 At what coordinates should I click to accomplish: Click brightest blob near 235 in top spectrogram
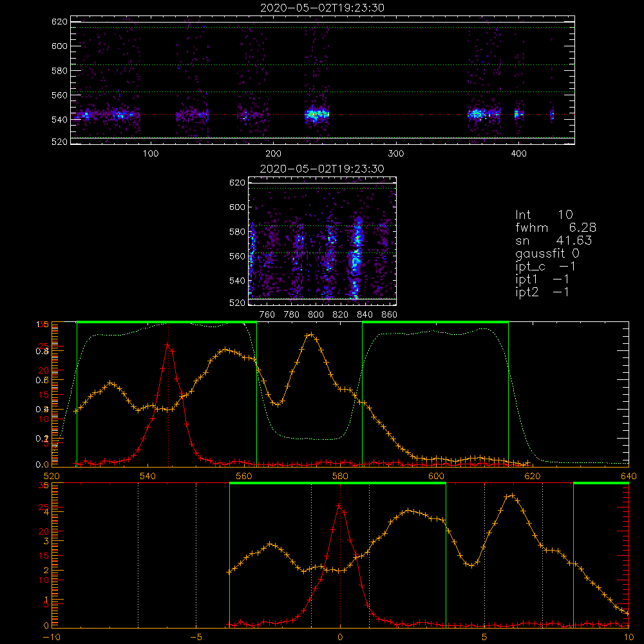(316, 114)
